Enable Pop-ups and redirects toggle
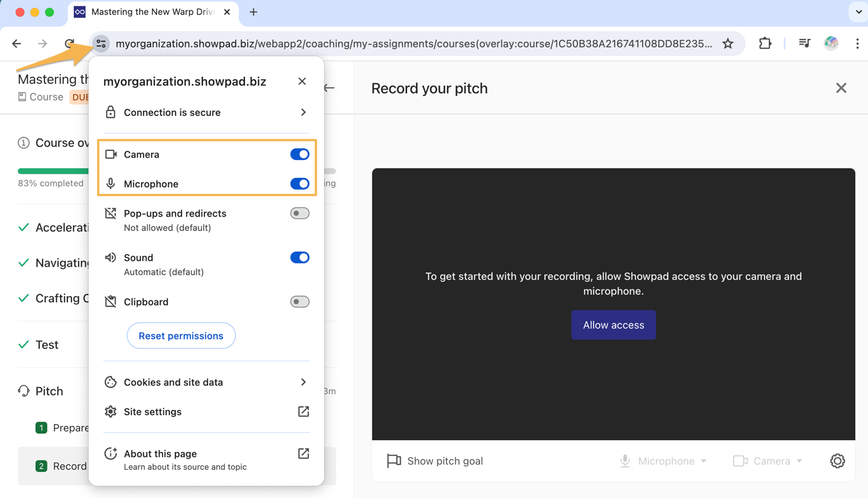 [x=300, y=214]
